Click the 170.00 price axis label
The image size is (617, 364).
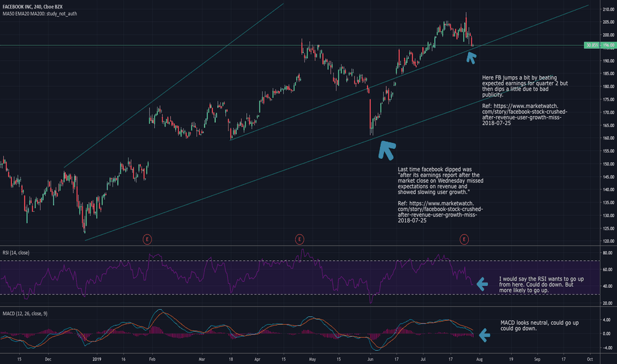pyautogui.click(x=608, y=113)
